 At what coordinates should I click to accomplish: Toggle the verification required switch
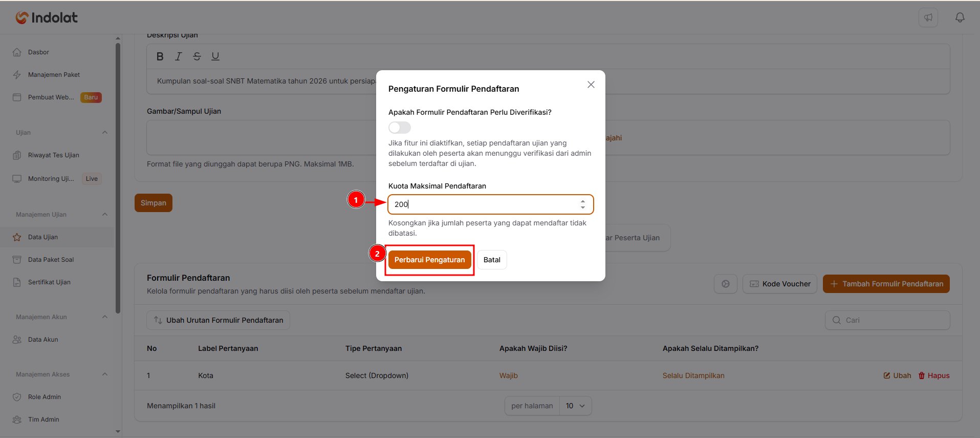[x=400, y=128]
